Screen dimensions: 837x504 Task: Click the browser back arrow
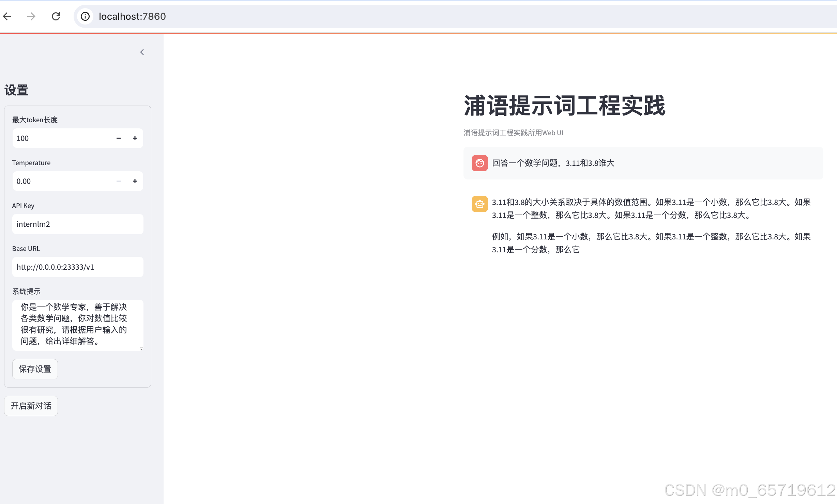click(x=7, y=16)
